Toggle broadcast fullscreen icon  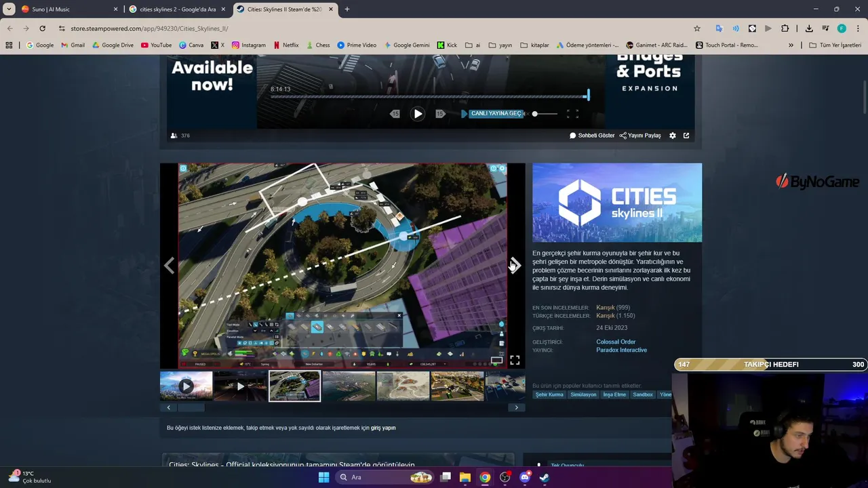pos(572,114)
